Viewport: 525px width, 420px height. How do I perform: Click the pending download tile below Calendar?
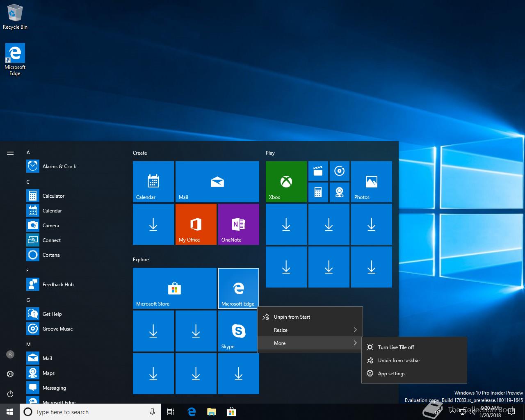pyautogui.click(x=153, y=224)
